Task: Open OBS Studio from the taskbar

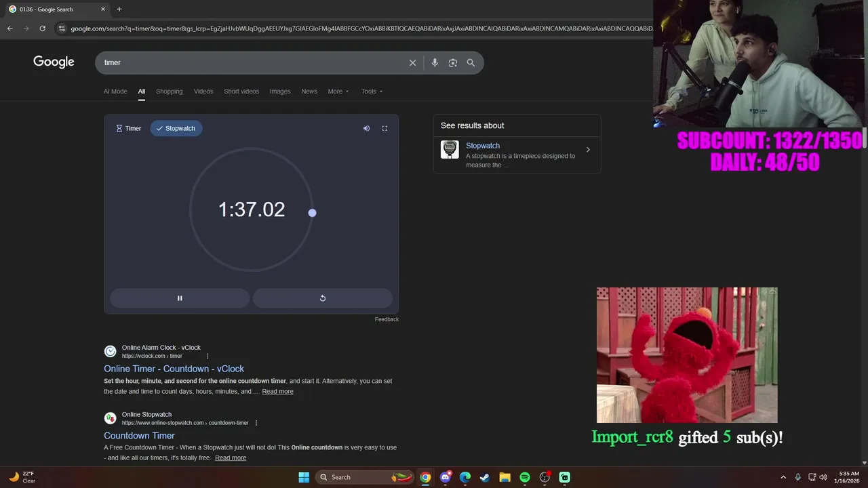Action: 545,477
